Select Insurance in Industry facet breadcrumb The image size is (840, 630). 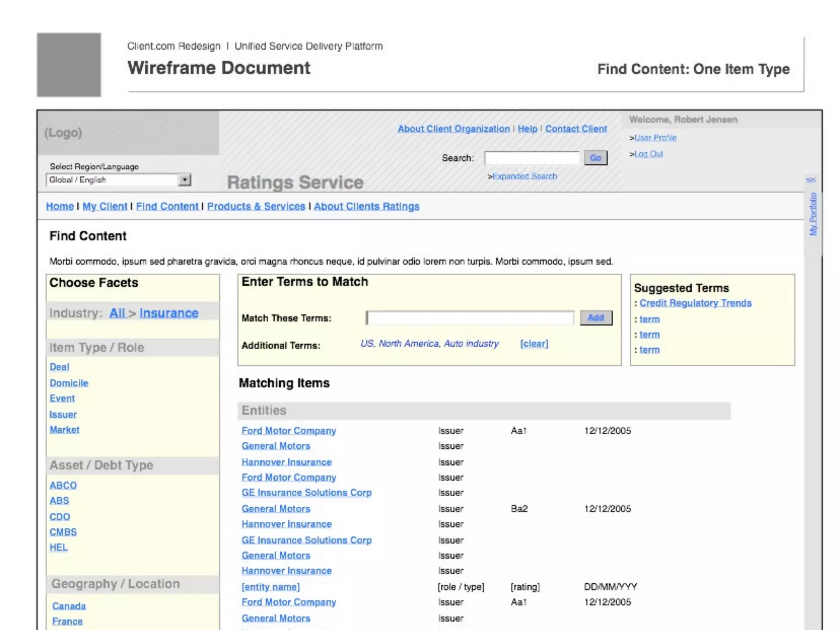pyautogui.click(x=169, y=313)
